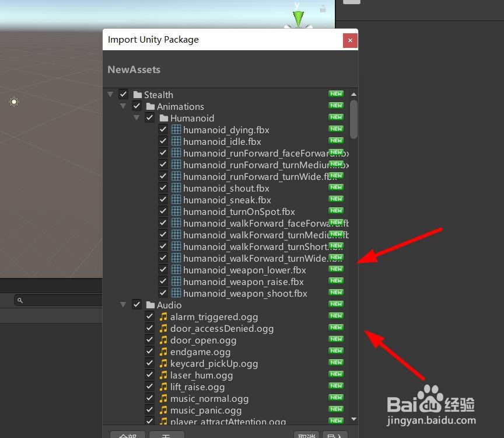Click the project search input field

point(58,300)
